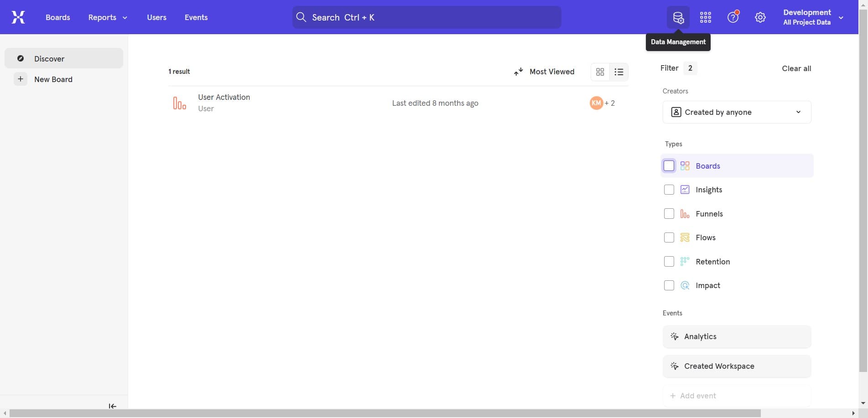Viewport: 868px width, 418px height.
Task: Check the Boards type filter
Action: [669, 165]
